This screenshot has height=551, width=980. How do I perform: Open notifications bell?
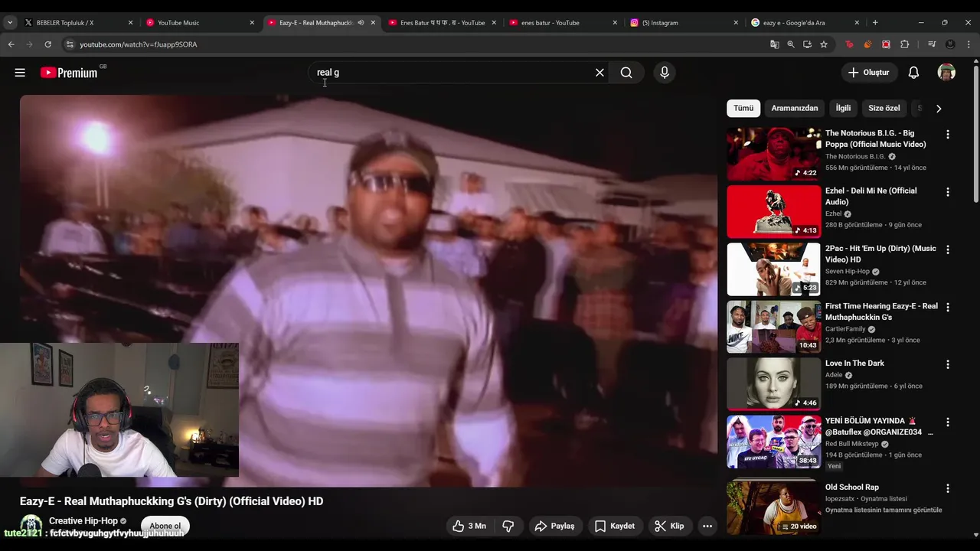point(913,73)
